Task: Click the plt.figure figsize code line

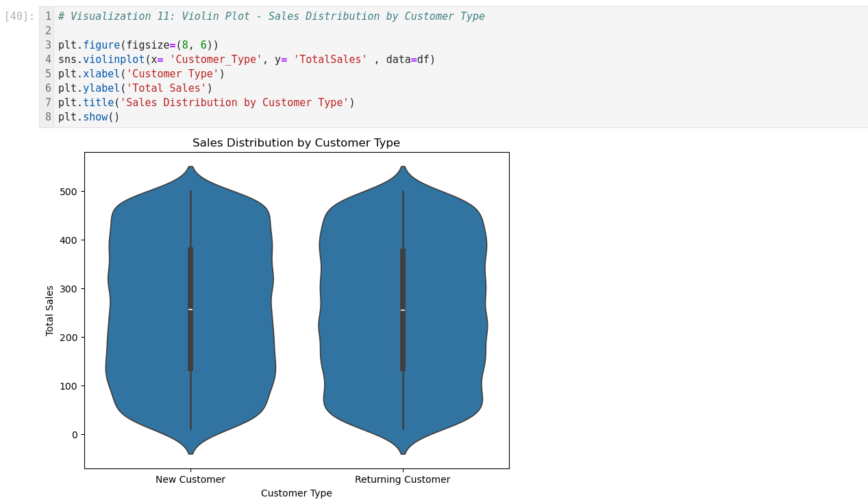Action: pos(138,45)
